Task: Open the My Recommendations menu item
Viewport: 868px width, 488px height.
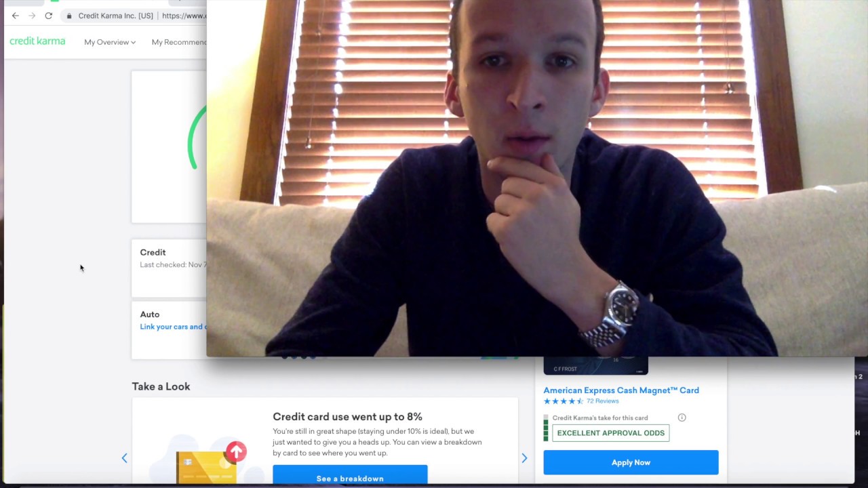Action: tap(179, 42)
